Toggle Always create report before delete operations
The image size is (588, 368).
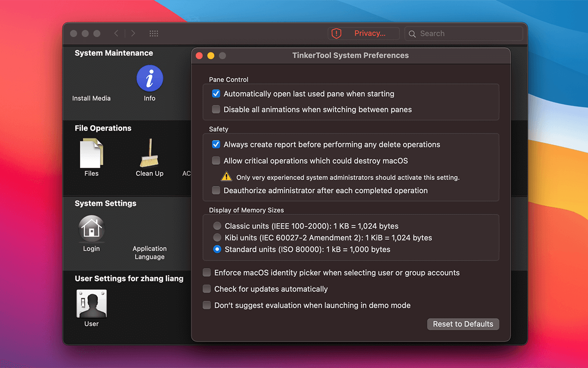[x=216, y=145]
